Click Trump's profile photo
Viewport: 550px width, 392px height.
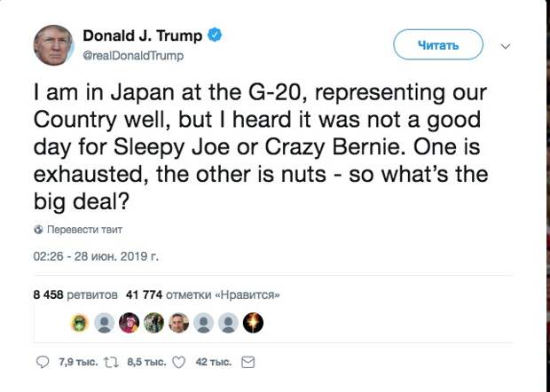coord(53,44)
